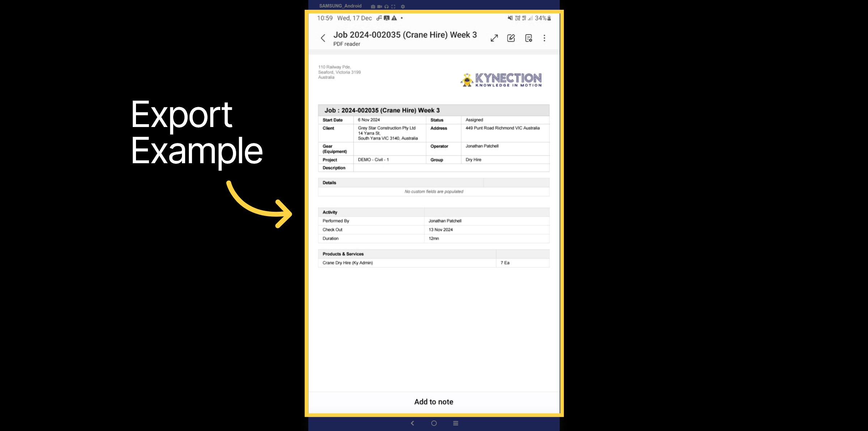The height and width of the screenshot is (431, 868).
Task: Click 'No custom fields are populated' text
Action: (x=434, y=191)
